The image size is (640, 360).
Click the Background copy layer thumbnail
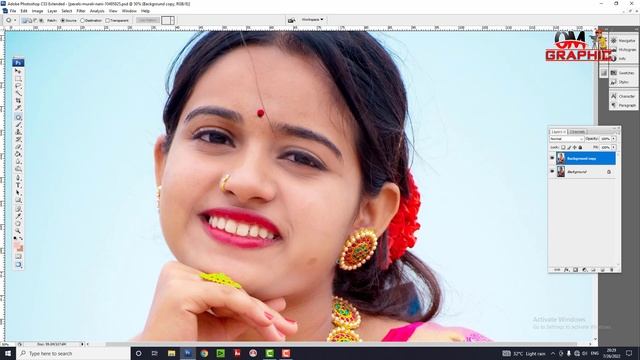point(561,158)
